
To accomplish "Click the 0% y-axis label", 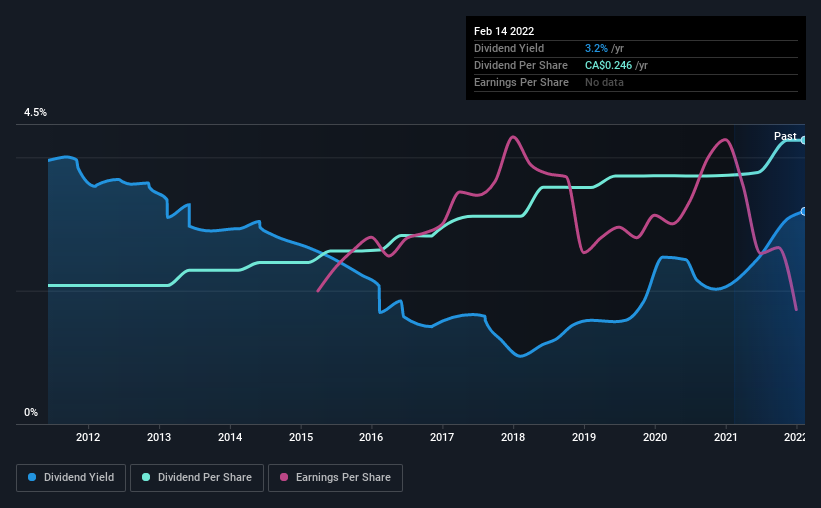I will 31,413.
